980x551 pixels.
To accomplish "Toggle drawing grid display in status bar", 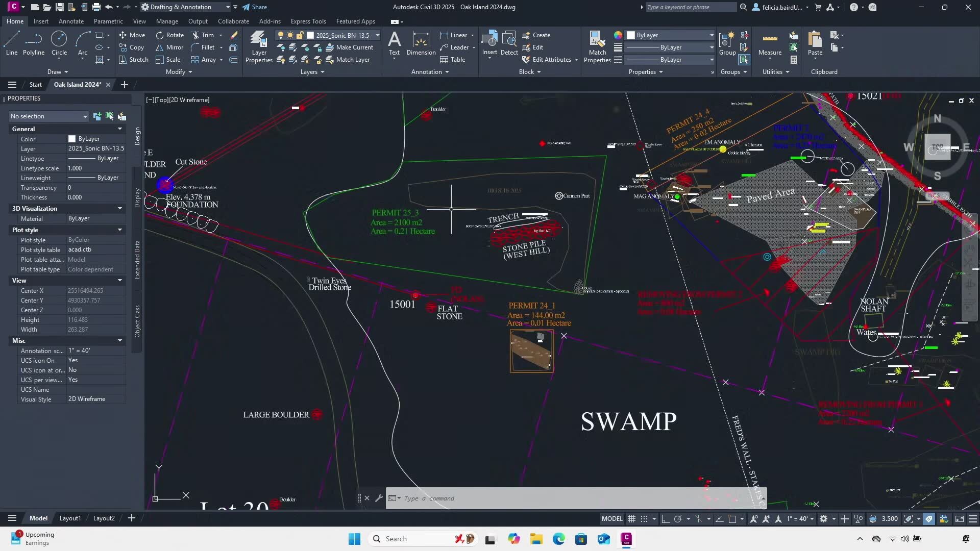I will [631, 519].
